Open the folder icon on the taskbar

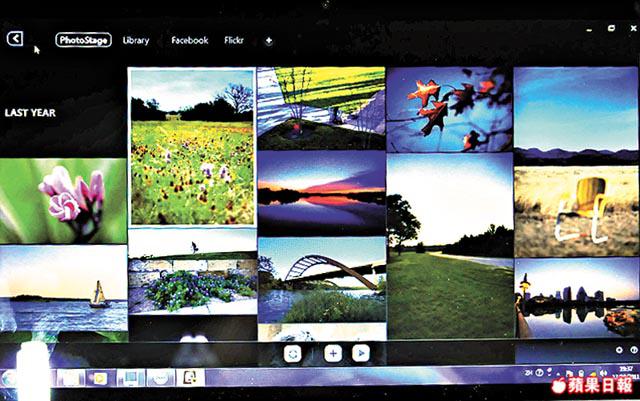[70, 378]
